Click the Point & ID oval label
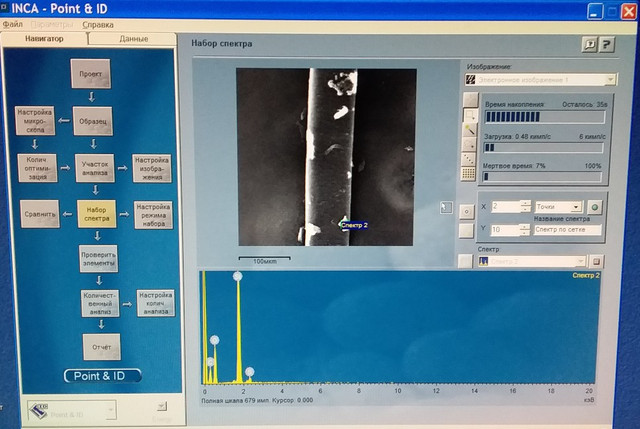The height and width of the screenshot is (429, 640). tap(102, 376)
